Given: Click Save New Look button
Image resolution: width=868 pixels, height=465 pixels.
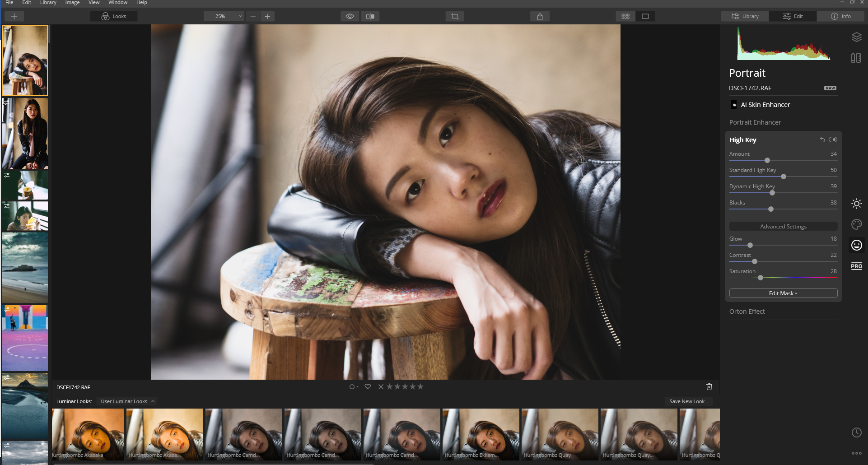Looking at the screenshot, I should pyautogui.click(x=689, y=401).
